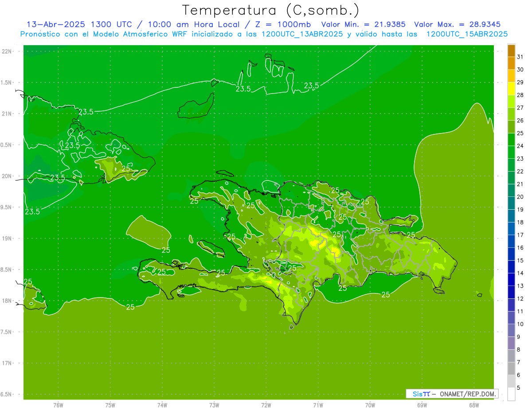Click the '11' value on the color legend
Screen dimensions: 532x411
click(520, 311)
